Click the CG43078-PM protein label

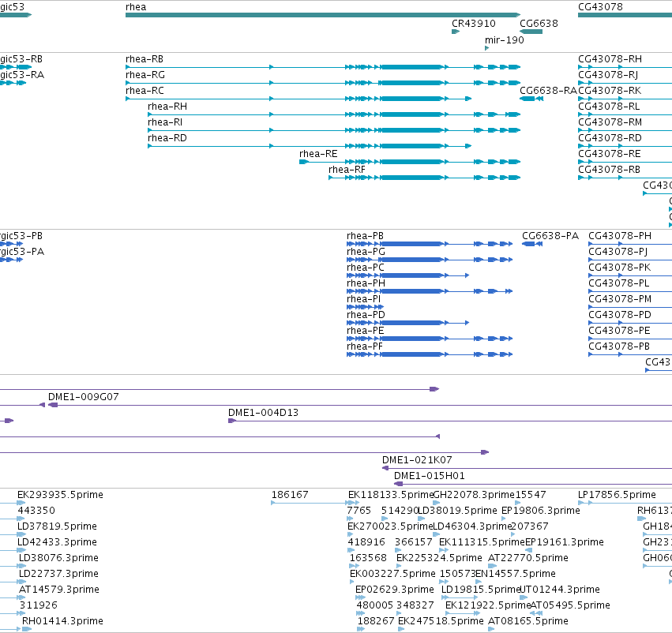pos(620,299)
